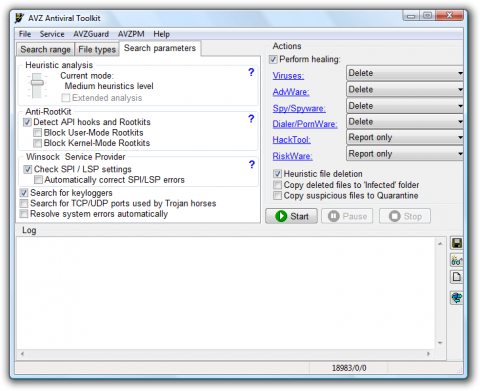Click the Viruses link

[288, 76]
